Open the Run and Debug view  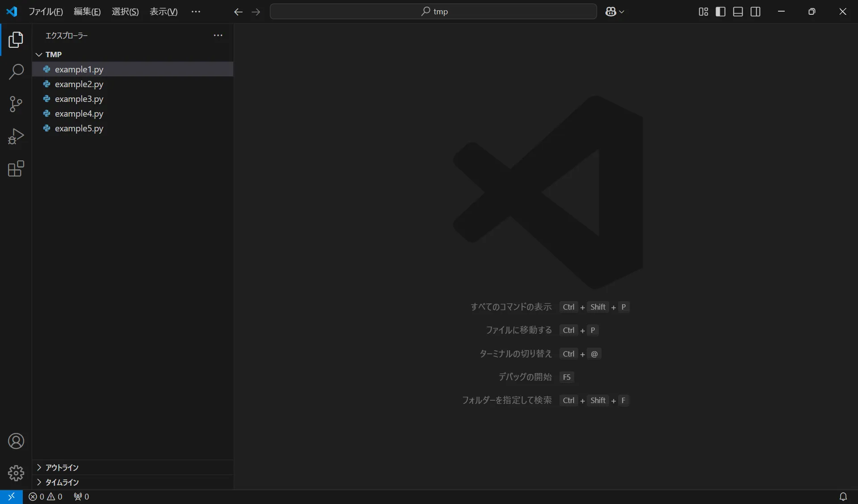16,136
